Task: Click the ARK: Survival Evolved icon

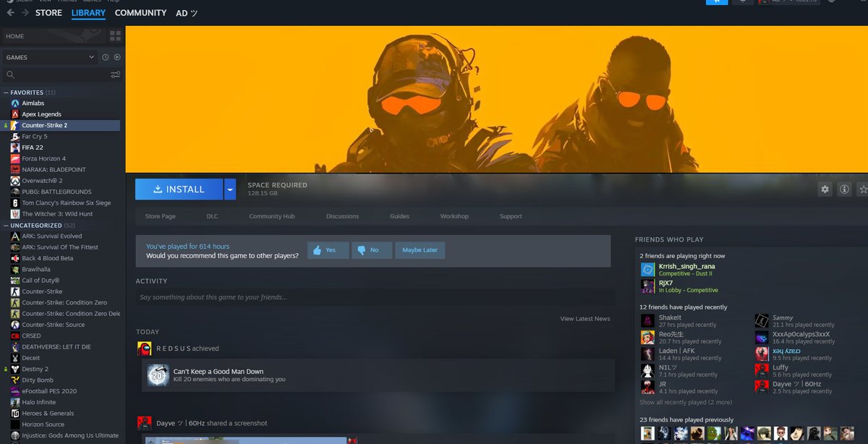Action: click(15, 236)
